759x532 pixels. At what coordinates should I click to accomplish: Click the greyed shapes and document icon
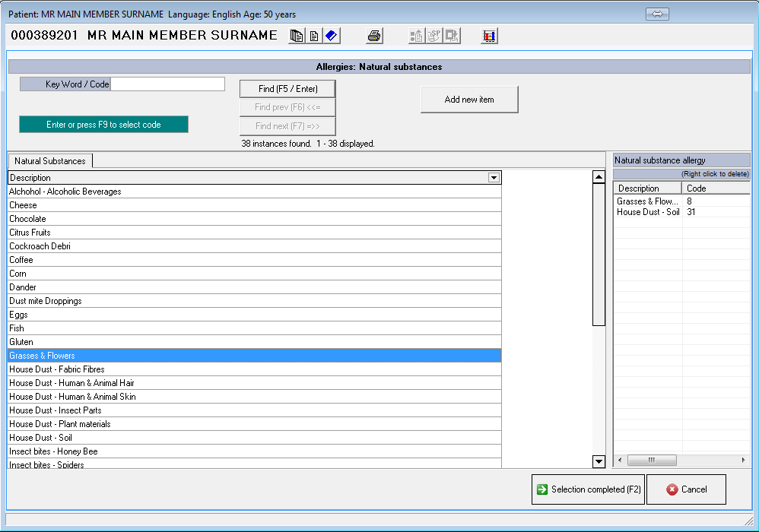tap(417, 36)
